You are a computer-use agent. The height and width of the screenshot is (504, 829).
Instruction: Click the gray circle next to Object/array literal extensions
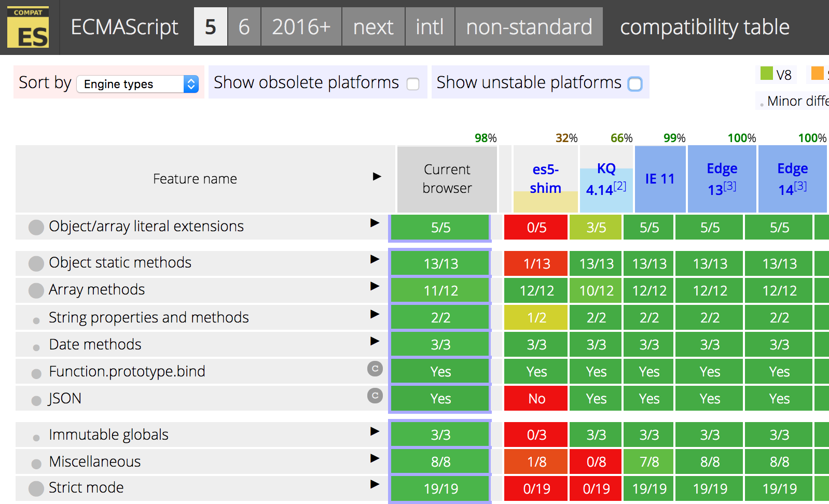[36, 227]
